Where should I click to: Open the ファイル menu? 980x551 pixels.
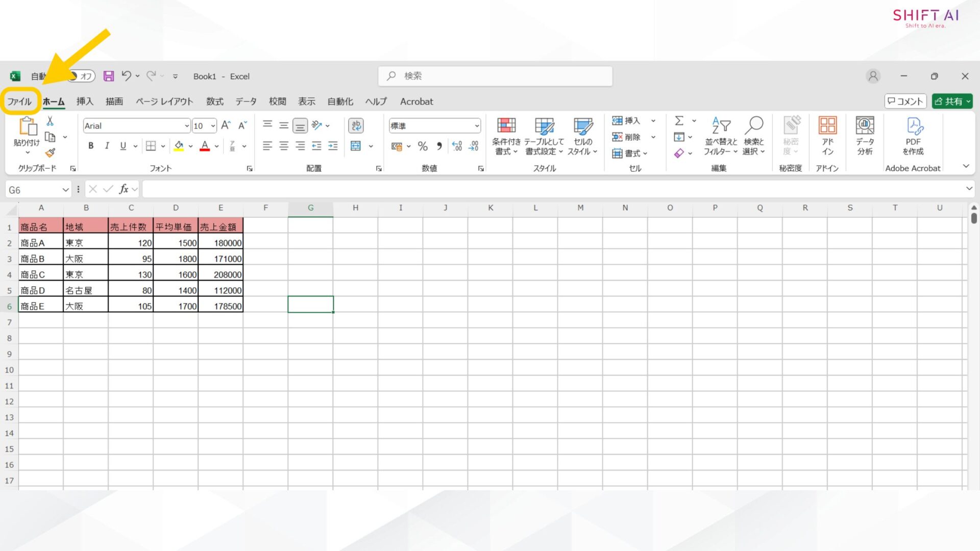[19, 101]
